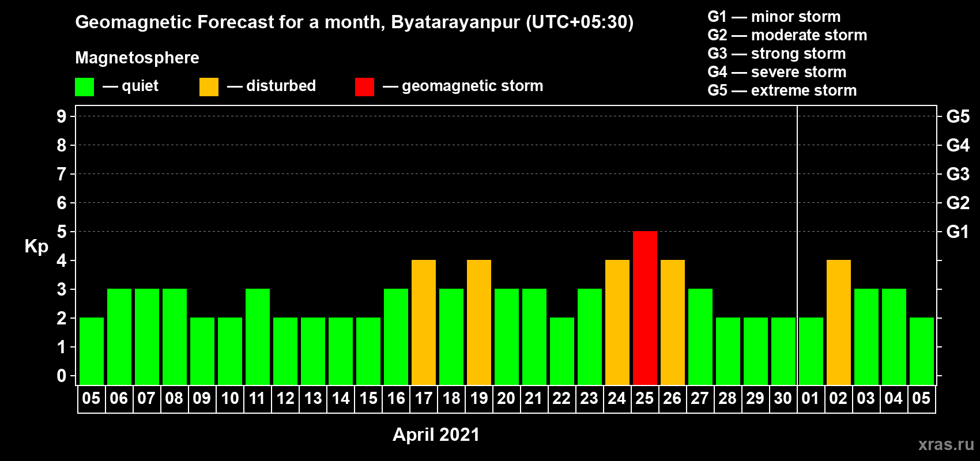980x461 pixels.
Task: Click the G4 label on right axis
Action: [x=958, y=145]
